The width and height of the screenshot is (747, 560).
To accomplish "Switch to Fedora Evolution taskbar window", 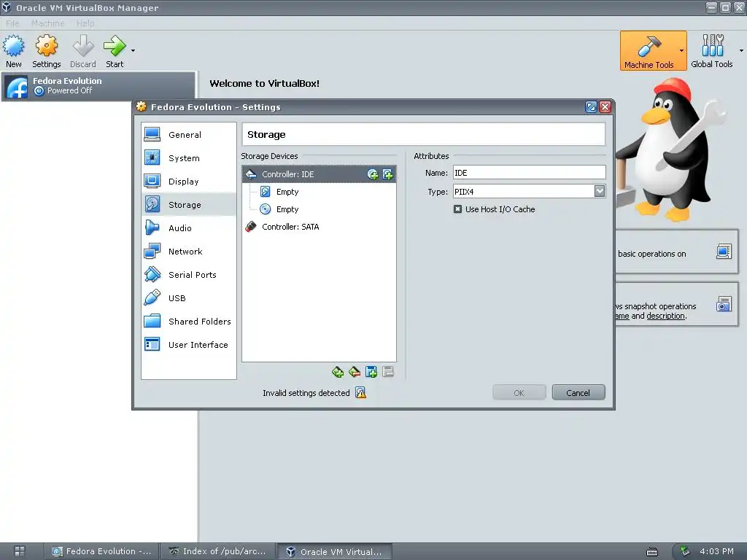I will pos(101,551).
